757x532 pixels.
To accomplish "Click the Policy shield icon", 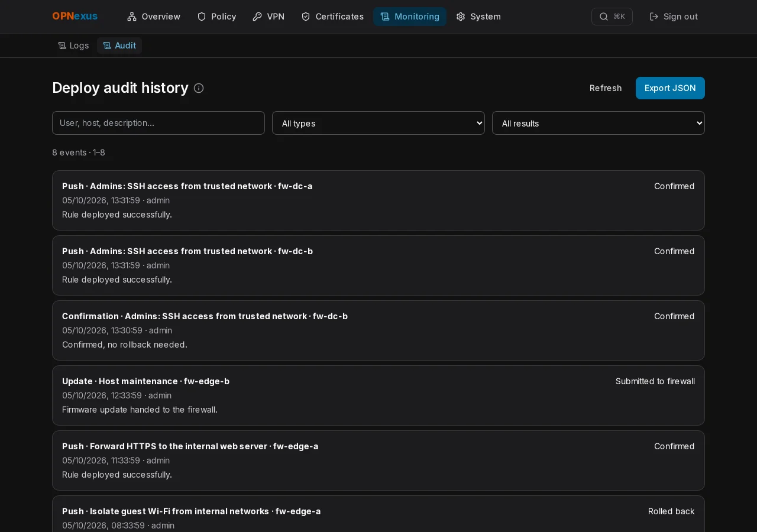I will (x=202, y=17).
